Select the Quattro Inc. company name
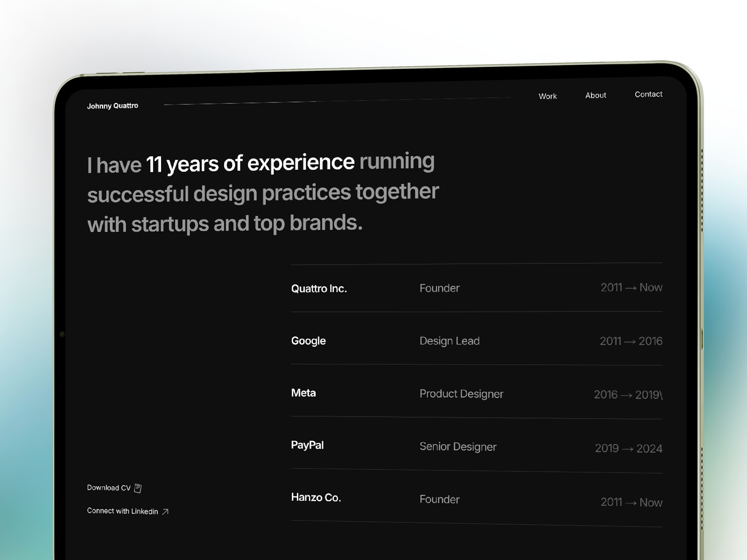This screenshot has height=560, width=747. point(319,288)
